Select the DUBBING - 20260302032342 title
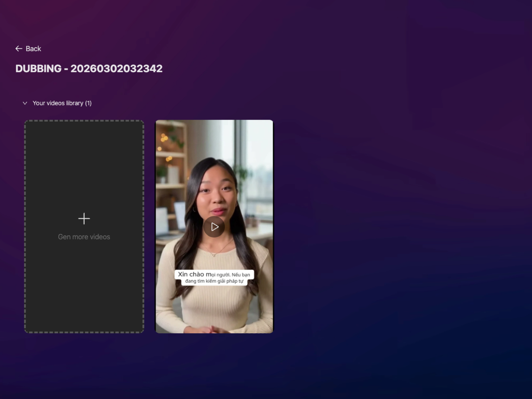Screen dimensions: 532x399 pos(89,69)
